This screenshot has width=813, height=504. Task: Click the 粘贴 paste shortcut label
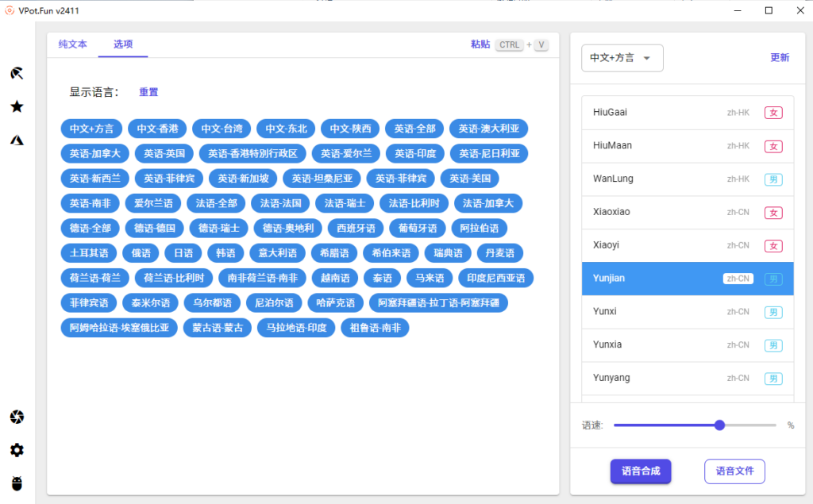coord(480,44)
